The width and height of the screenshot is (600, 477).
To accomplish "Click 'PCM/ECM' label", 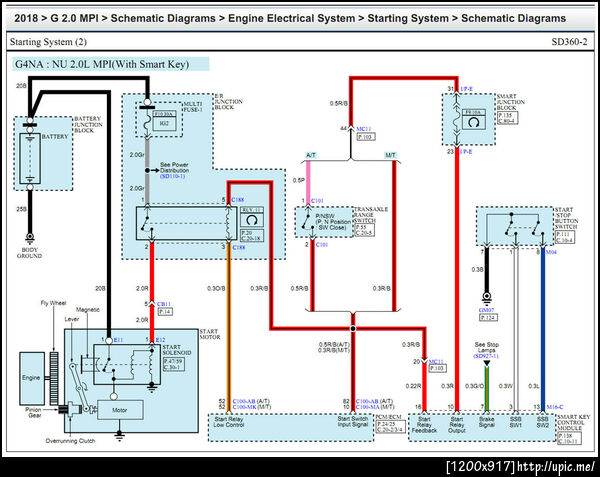I will 388,417.
